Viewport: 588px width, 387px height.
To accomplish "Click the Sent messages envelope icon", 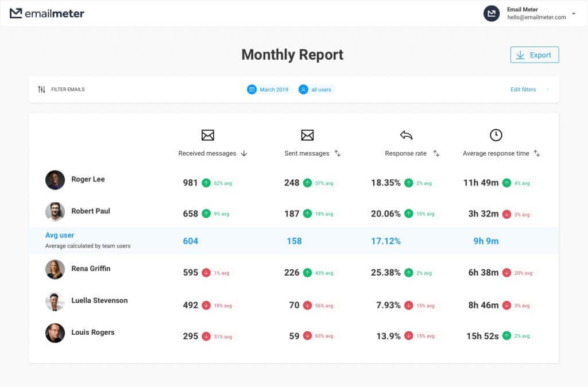I will click(x=307, y=135).
